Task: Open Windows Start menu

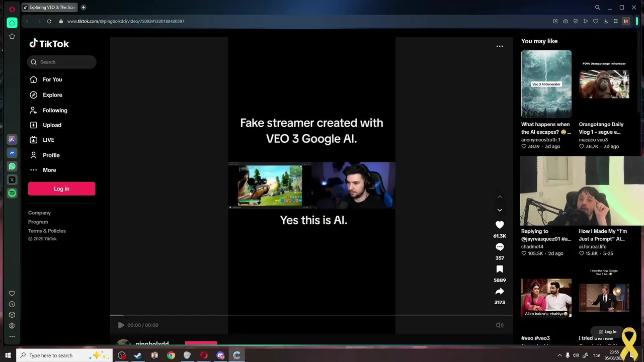Action: coord(8,355)
